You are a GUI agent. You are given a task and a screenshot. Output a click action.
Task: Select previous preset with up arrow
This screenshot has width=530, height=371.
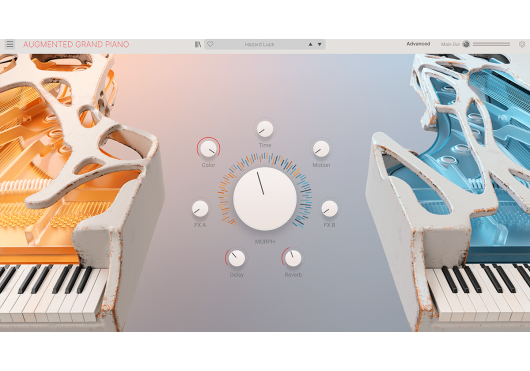(310, 44)
